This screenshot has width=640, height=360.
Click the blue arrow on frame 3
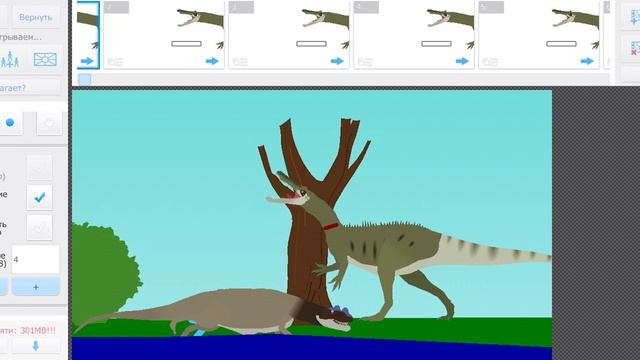(337, 61)
